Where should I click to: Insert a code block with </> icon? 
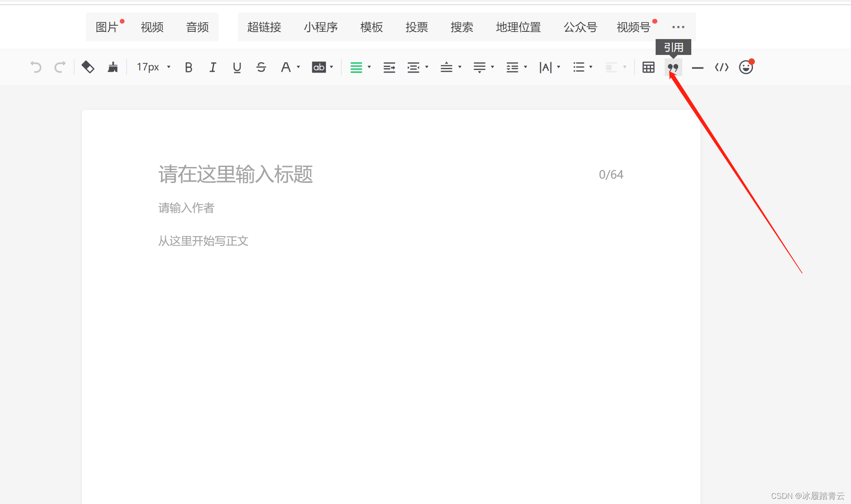pos(722,67)
